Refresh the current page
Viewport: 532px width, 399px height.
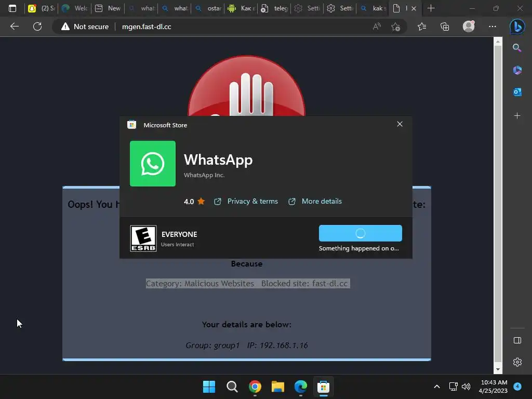click(x=37, y=26)
